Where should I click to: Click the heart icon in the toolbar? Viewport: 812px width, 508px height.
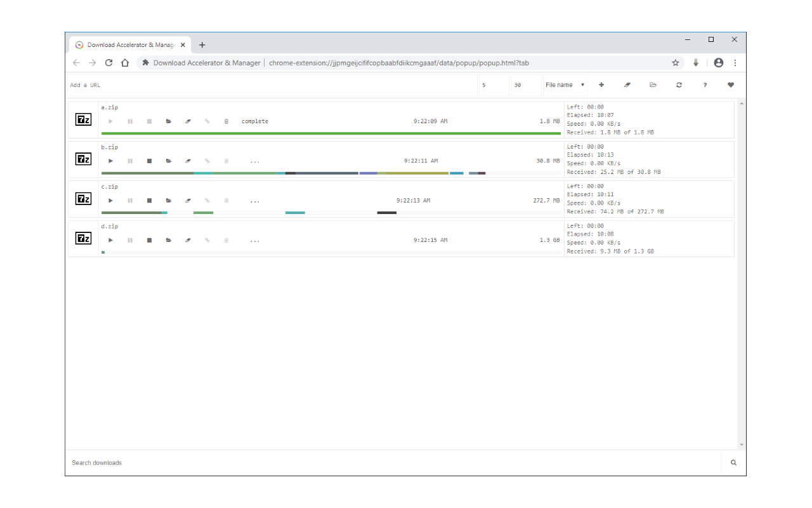pyautogui.click(x=731, y=85)
